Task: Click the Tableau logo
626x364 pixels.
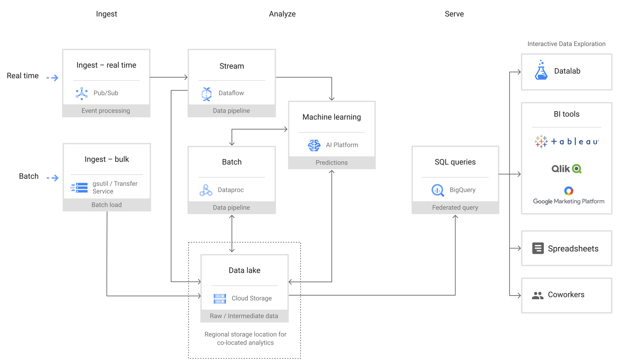Action: 567,141
